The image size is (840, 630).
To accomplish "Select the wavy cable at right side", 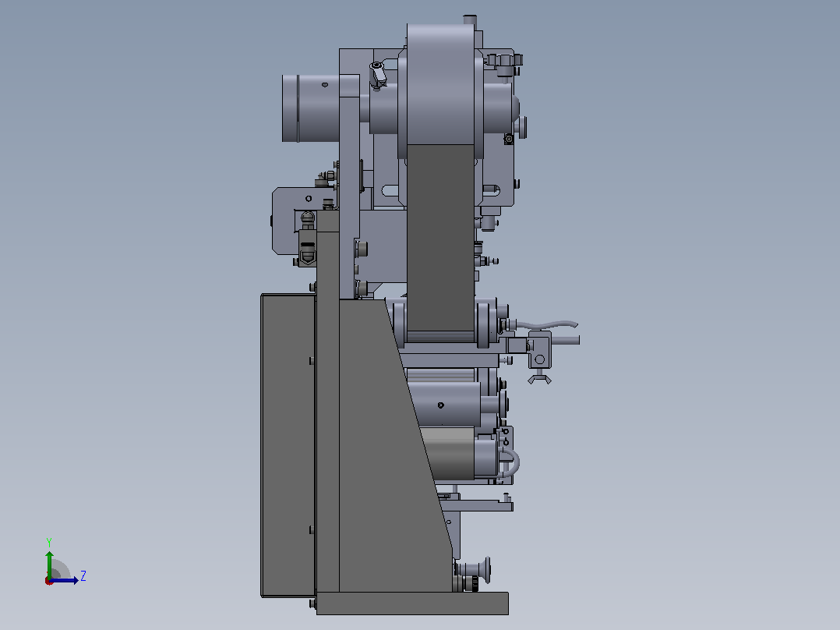I will point(546,325).
